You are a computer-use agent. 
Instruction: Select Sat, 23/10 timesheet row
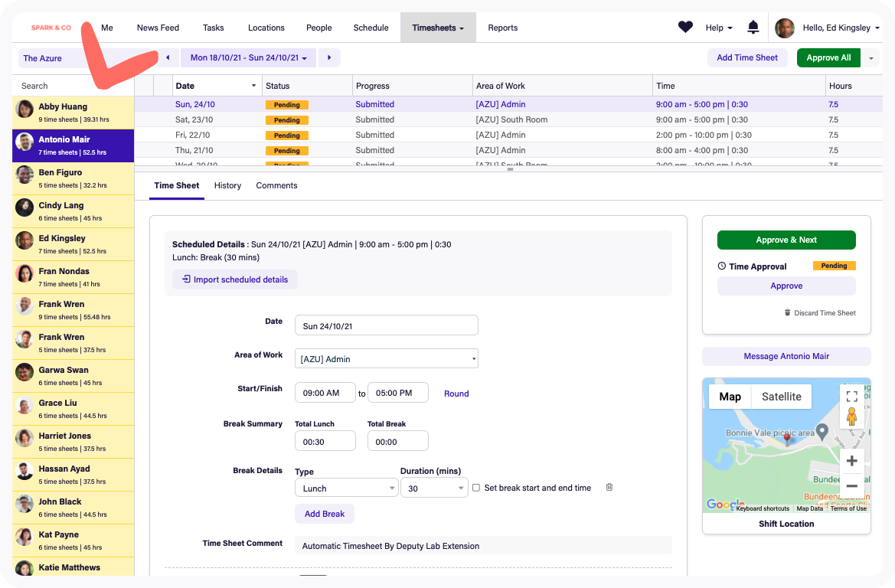[508, 120]
